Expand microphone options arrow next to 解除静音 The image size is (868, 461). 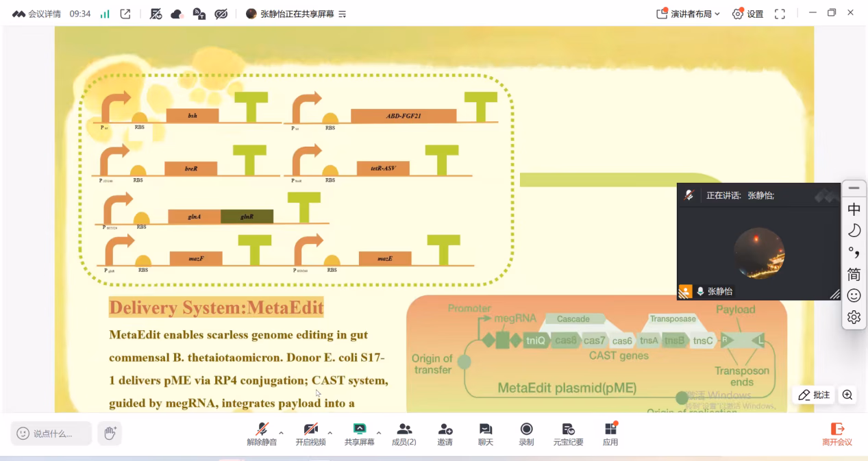tap(281, 433)
